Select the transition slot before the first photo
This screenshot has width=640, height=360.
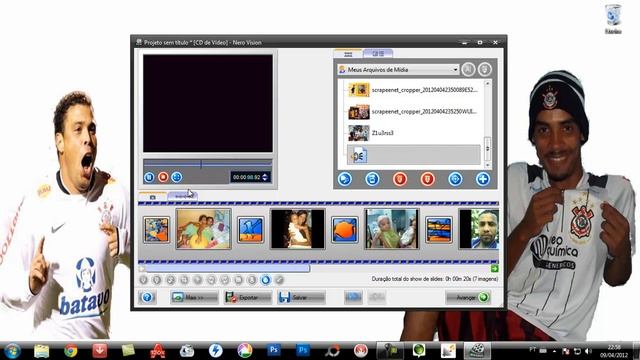[156, 230]
